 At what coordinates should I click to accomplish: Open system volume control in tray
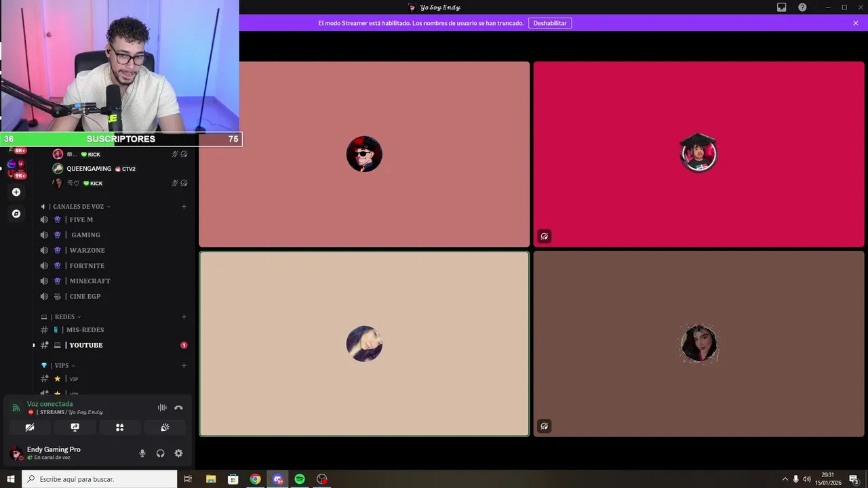click(807, 479)
